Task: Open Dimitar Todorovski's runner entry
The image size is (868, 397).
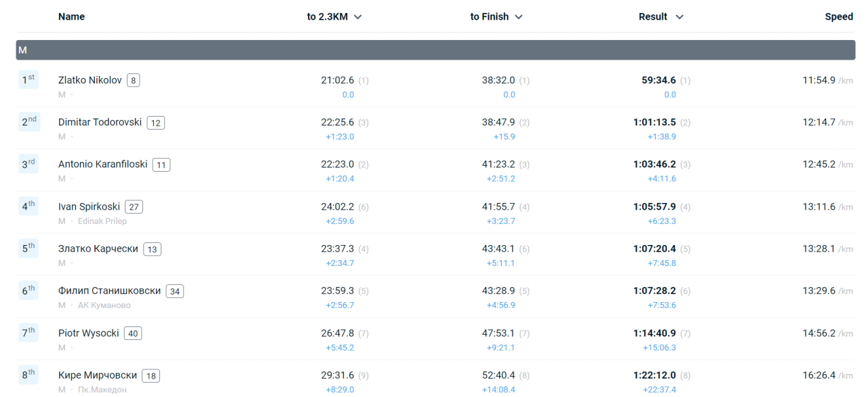Action: coord(100,122)
